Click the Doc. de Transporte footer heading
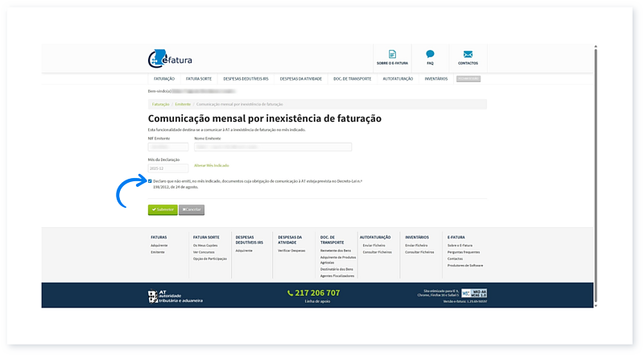This screenshot has height=356, width=644. pyautogui.click(x=332, y=240)
